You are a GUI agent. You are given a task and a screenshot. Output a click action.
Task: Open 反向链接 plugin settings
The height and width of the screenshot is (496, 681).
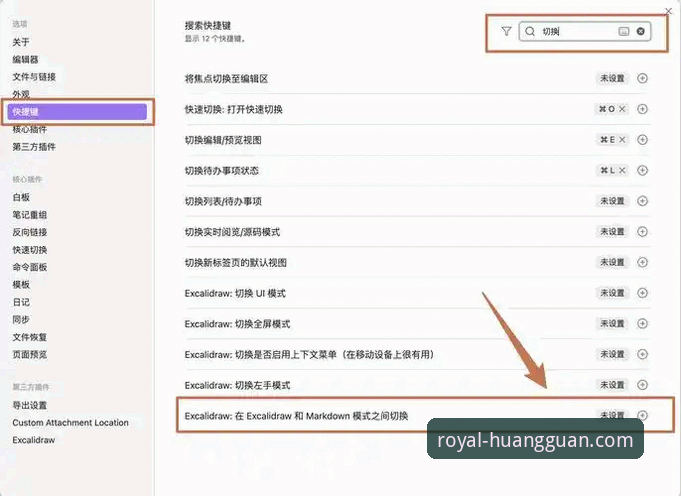[x=30, y=232]
